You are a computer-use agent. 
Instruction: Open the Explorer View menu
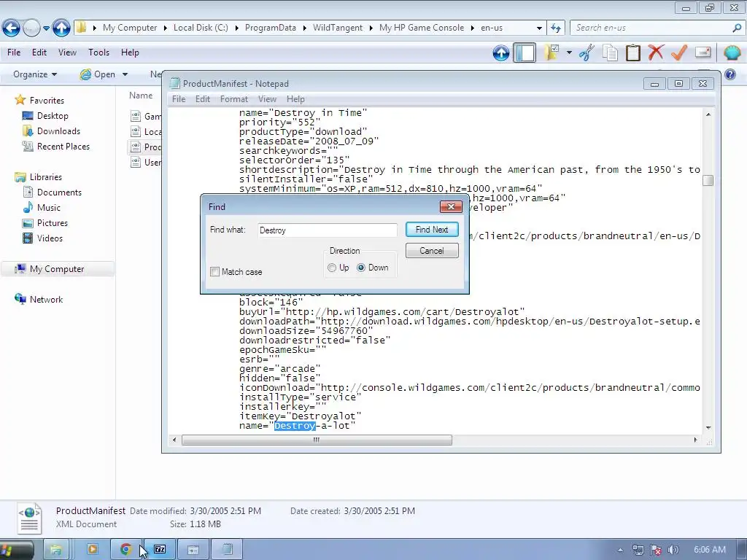click(x=67, y=52)
